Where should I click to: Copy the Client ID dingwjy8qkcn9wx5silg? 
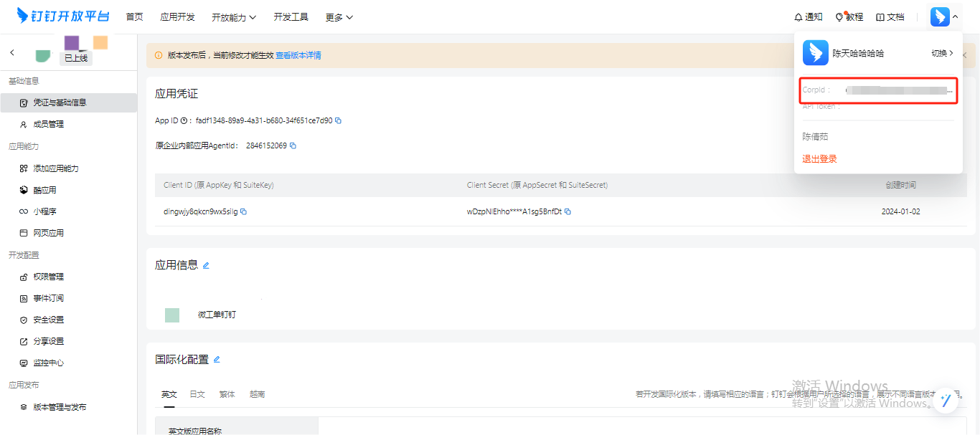pos(244,211)
